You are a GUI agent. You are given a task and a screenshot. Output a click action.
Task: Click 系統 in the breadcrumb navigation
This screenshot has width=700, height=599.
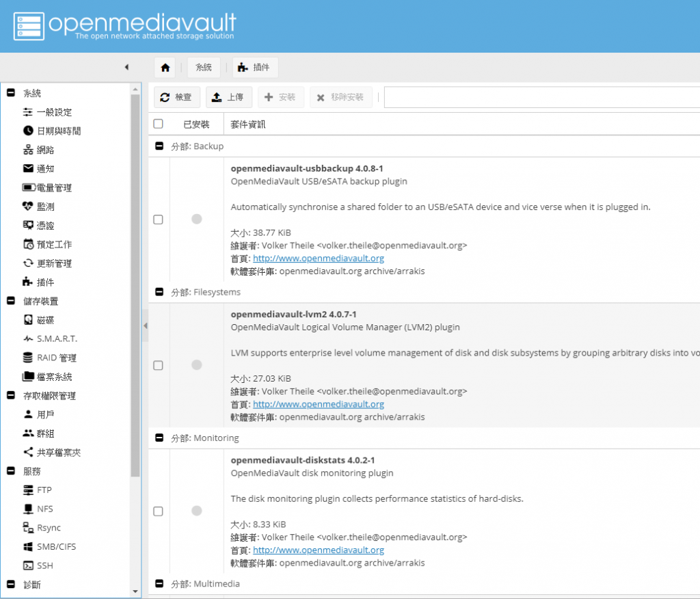point(203,67)
